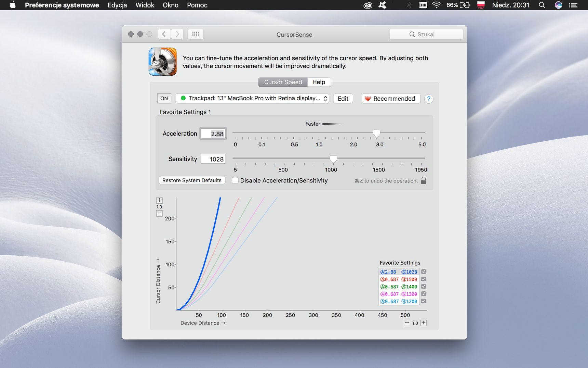The height and width of the screenshot is (368, 588).
Task: Click the Sensitivity slider thumb
Action: point(333,159)
